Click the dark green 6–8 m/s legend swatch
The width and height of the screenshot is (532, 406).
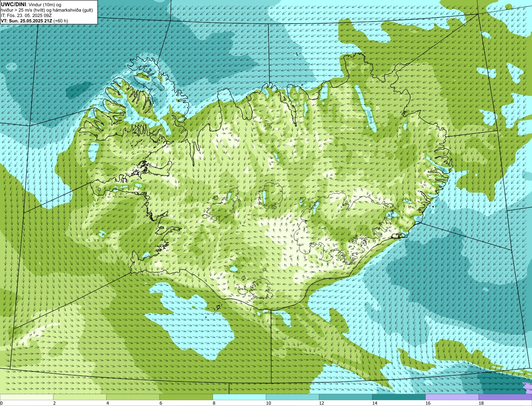[186, 397]
